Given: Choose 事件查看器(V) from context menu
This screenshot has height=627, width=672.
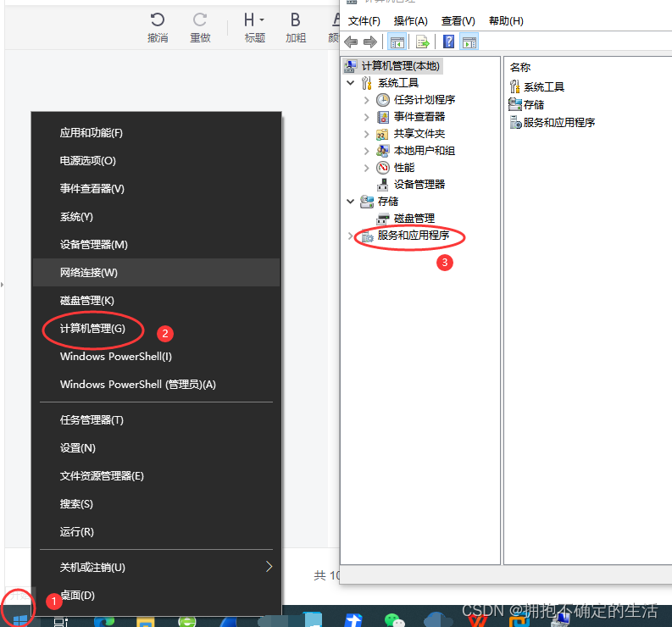Looking at the screenshot, I should click(x=157, y=189).
